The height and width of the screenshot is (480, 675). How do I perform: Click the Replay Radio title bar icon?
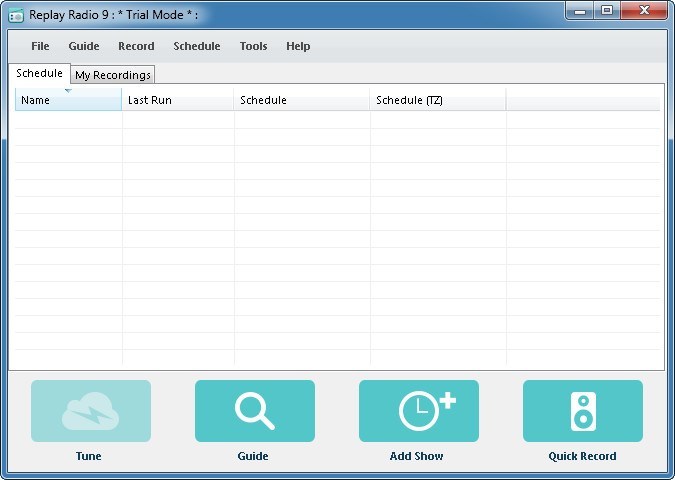(16, 15)
